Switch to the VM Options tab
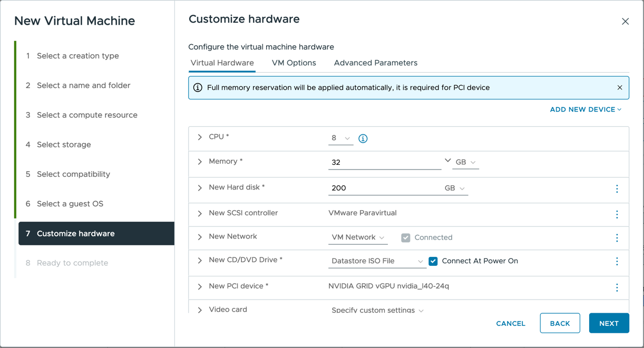 point(294,63)
